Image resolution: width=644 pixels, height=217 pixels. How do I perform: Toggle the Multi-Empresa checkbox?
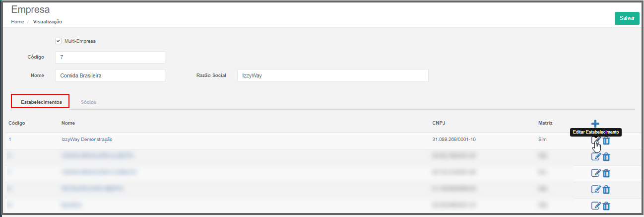[58, 41]
